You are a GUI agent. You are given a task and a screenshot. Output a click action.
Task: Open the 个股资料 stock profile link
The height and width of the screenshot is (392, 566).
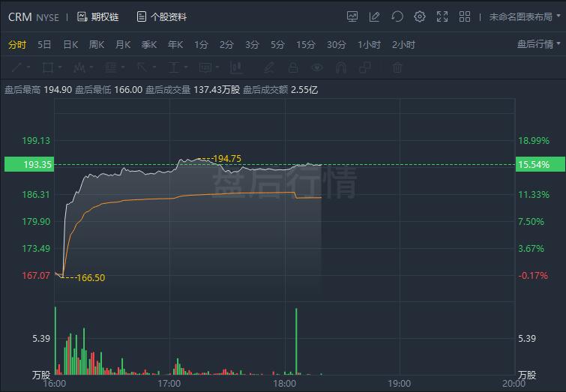[x=169, y=16]
